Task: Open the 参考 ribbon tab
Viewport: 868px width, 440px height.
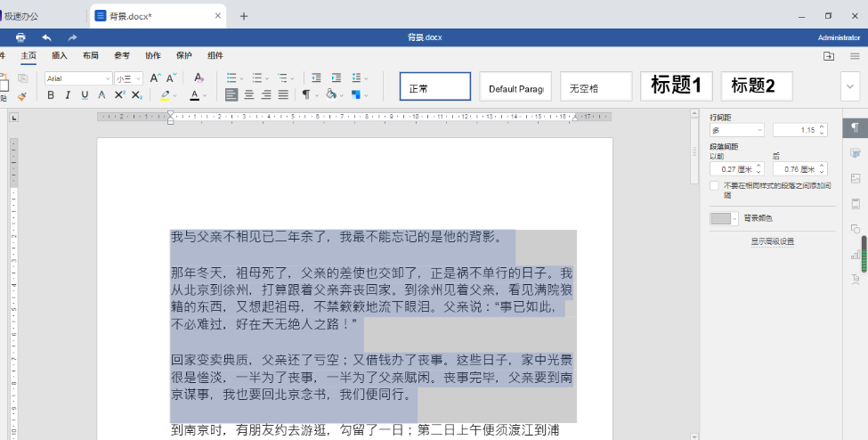Action: [x=122, y=55]
